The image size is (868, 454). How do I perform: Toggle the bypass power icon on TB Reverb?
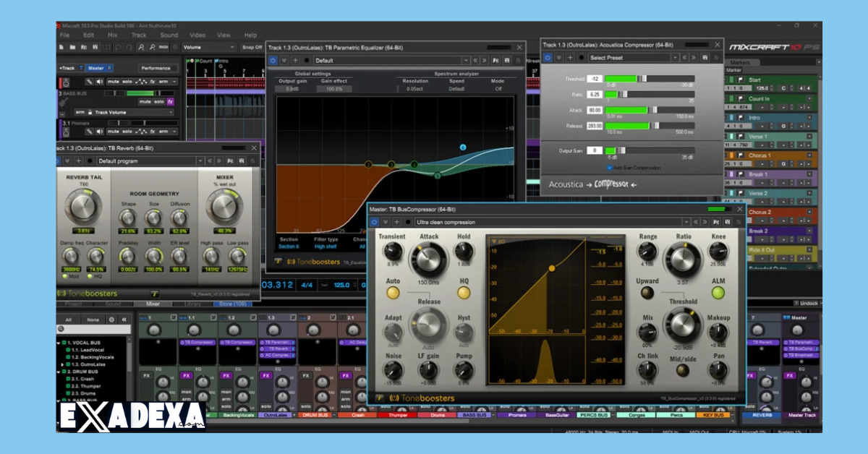click(x=57, y=160)
